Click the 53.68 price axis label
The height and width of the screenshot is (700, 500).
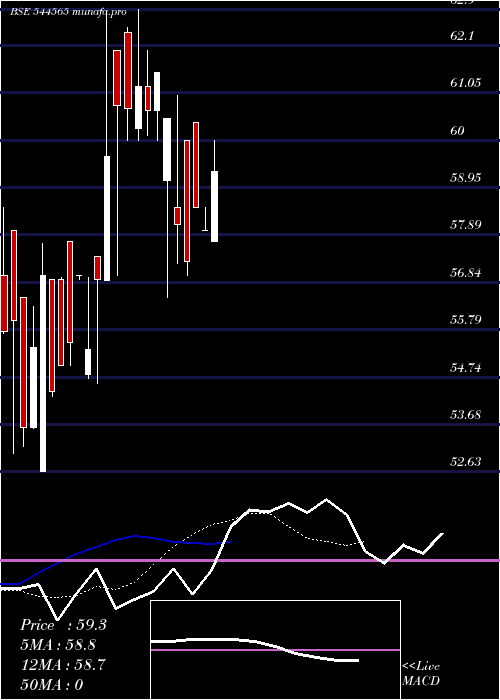point(466,415)
